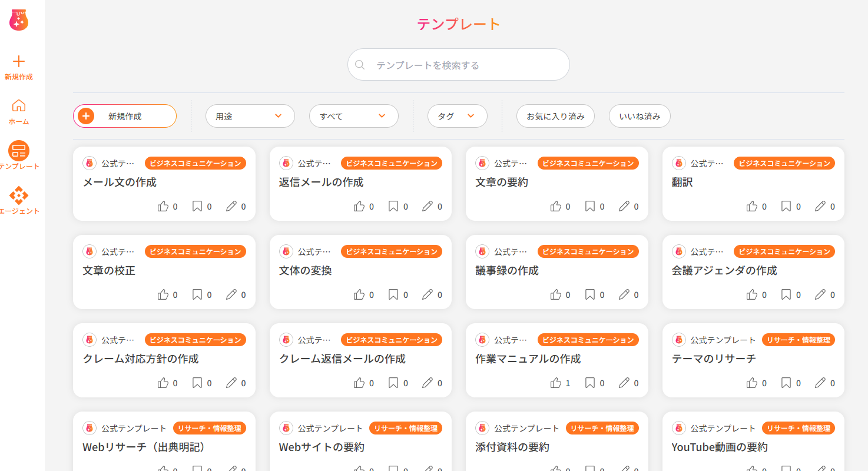The width and height of the screenshot is (868, 471).
Task: Bookmark the 翻訳 template
Action: click(x=786, y=206)
